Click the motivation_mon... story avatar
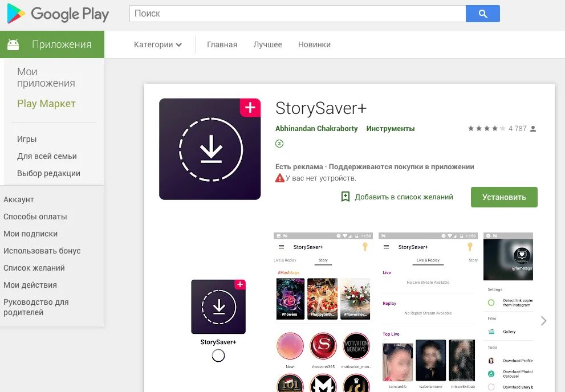The height and width of the screenshot is (392, 565). tap(356, 346)
